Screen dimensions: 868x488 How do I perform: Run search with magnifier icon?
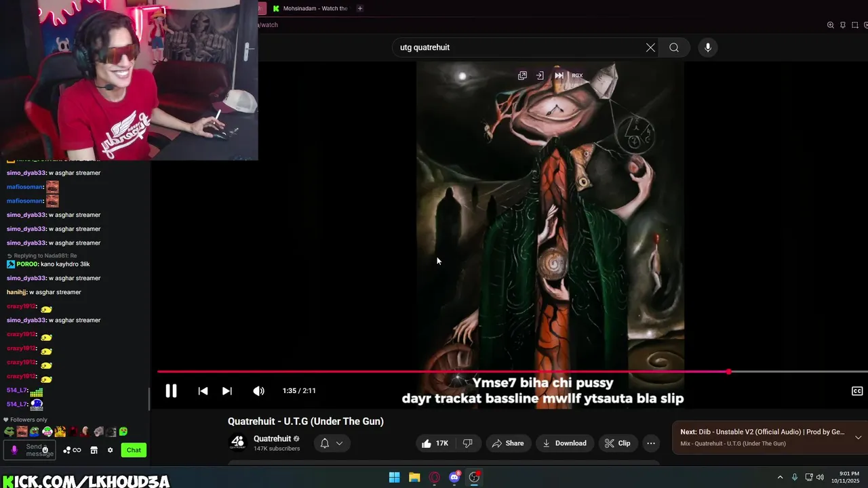click(674, 47)
